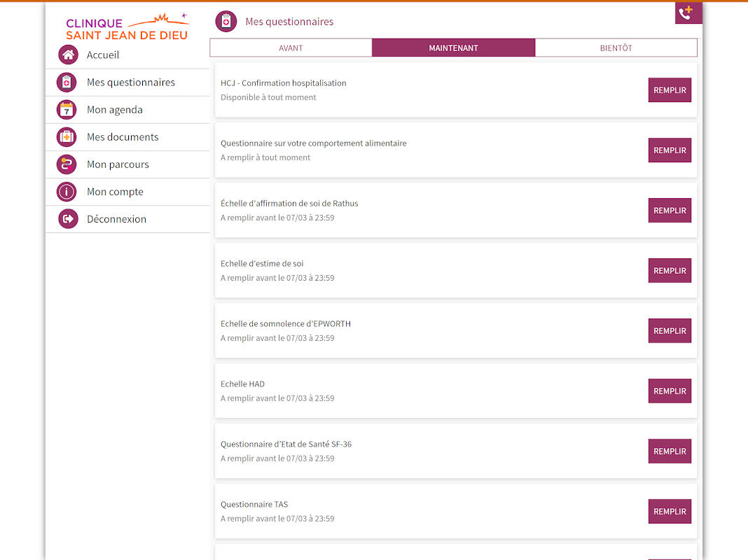Open Mon compte menu entry
Screen dimensions: 748x560
pyautogui.click(x=128, y=192)
